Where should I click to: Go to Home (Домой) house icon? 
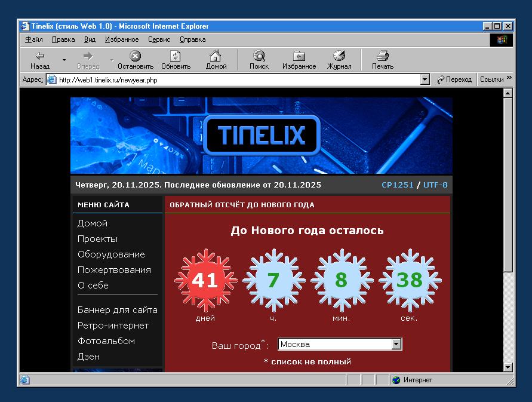tap(216, 56)
